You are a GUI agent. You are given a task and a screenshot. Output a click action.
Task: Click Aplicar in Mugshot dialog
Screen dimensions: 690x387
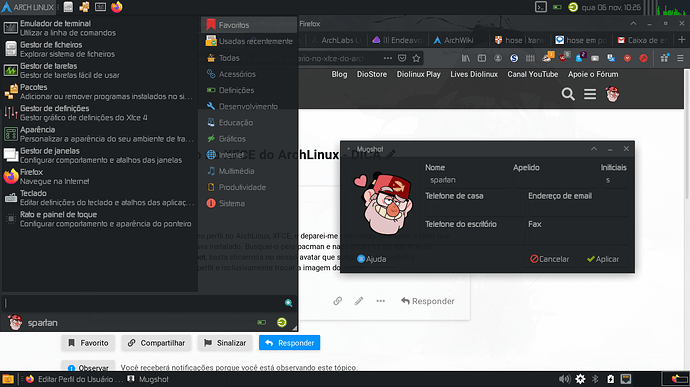pyautogui.click(x=603, y=259)
